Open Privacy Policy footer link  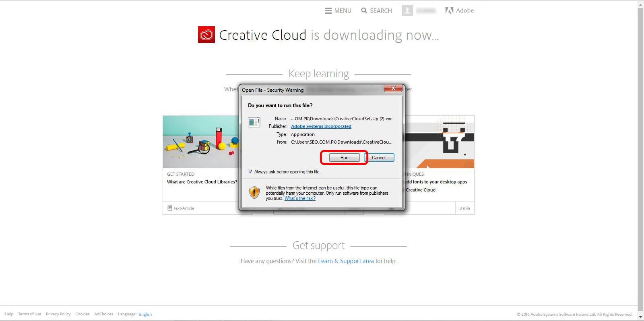pos(58,314)
